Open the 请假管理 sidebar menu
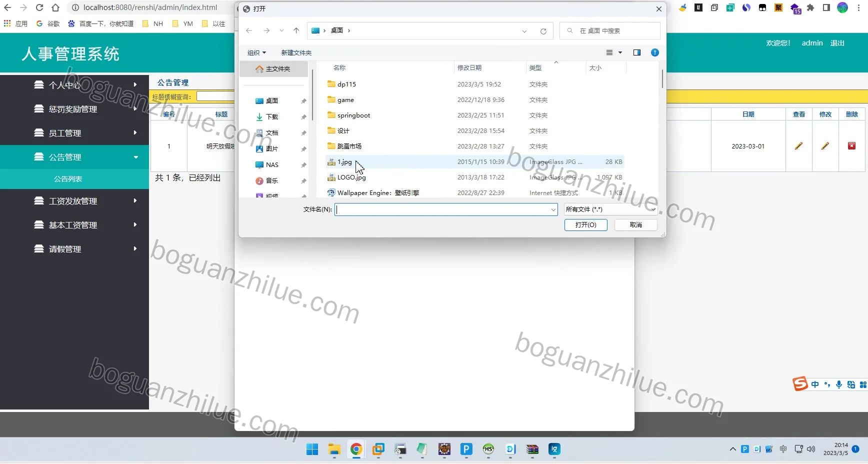 click(74, 249)
